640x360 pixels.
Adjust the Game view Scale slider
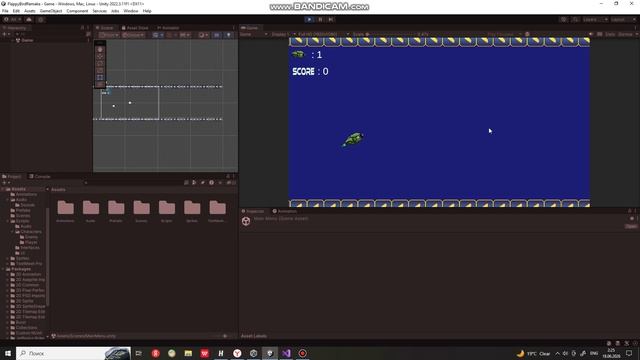pos(392,34)
